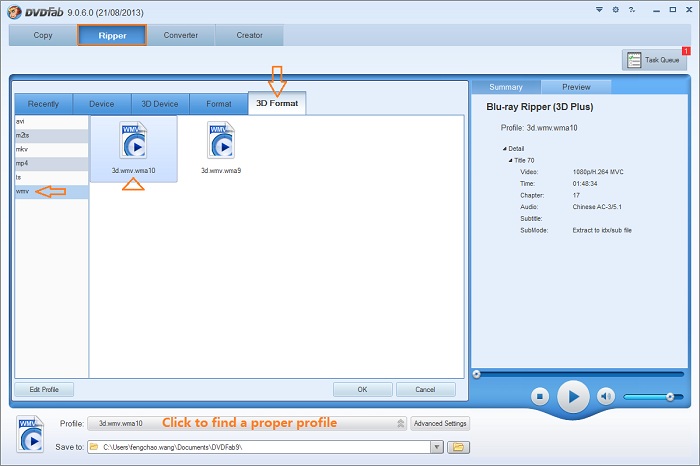This screenshot has width=700, height=466.
Task: Click the Edit Profile button
Action: (44, 390)
